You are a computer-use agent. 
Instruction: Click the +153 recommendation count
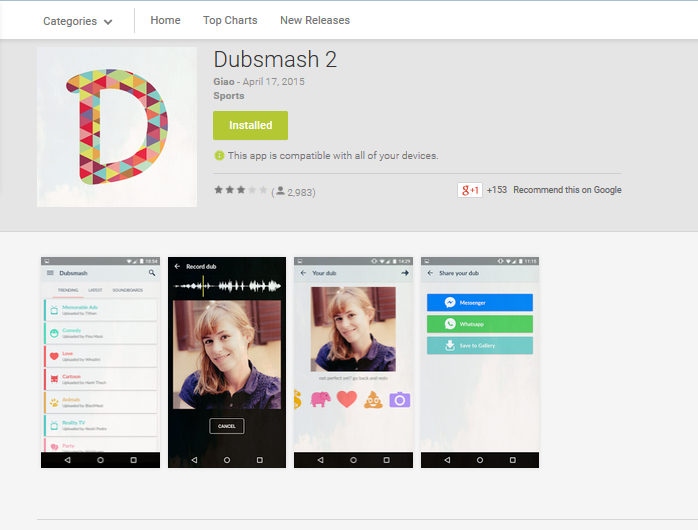coord(496,190)
